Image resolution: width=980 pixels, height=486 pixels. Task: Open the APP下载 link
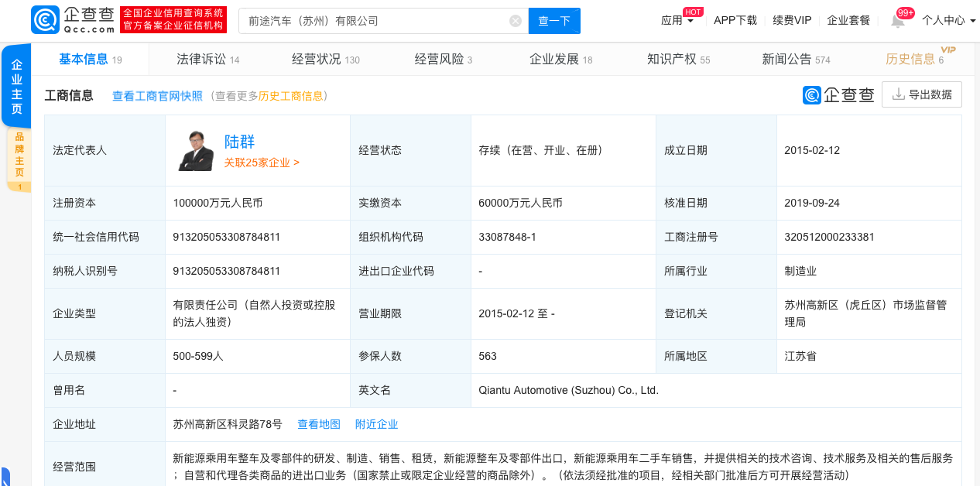[735, 21]
